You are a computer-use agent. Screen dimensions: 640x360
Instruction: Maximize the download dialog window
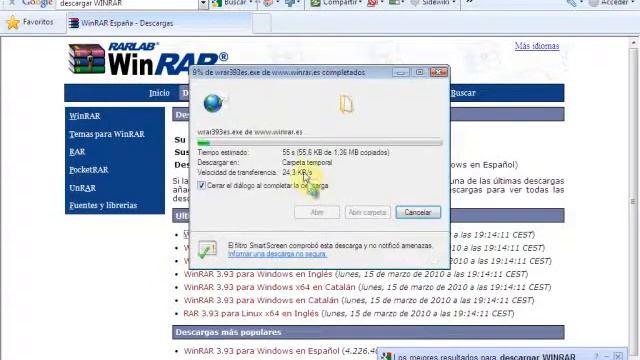419,72
